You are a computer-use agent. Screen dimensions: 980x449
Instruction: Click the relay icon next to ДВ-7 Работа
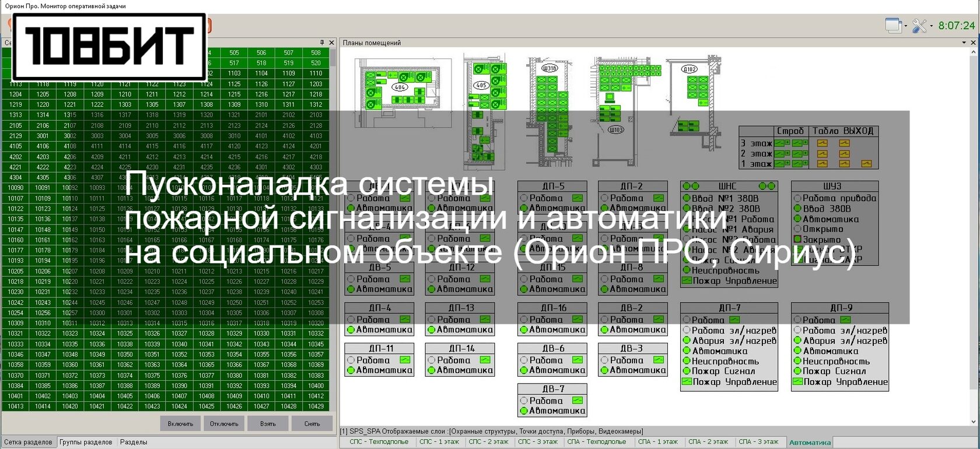(x=577, y=401)
